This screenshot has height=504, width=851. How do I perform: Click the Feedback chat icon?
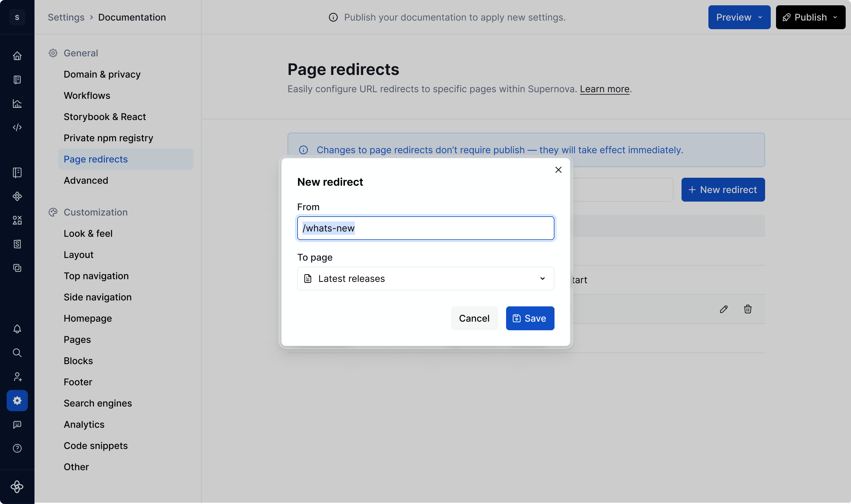[x=17, y=424]
